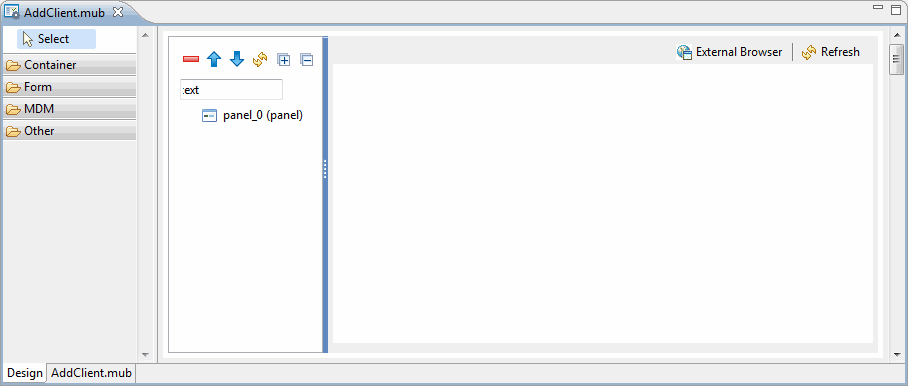Click the Refresh preview button
This screenshot has width=908, height=386.
(x=831, y=52)
